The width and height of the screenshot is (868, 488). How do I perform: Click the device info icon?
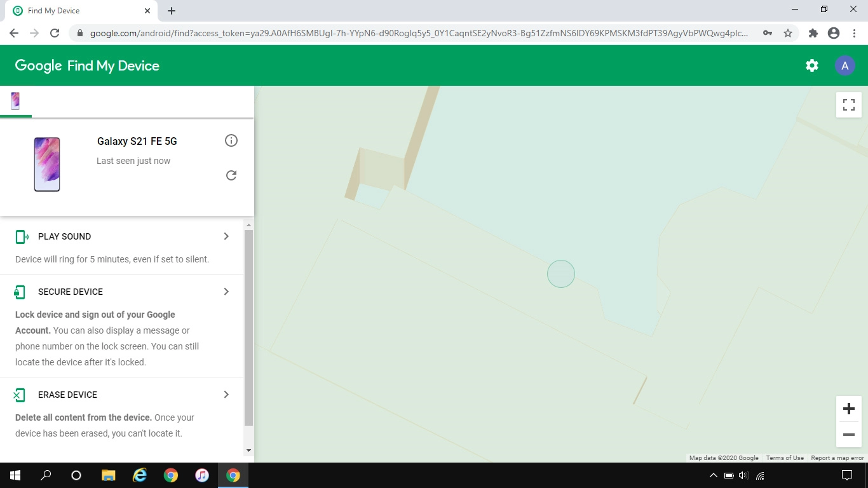tap(231, 140)
